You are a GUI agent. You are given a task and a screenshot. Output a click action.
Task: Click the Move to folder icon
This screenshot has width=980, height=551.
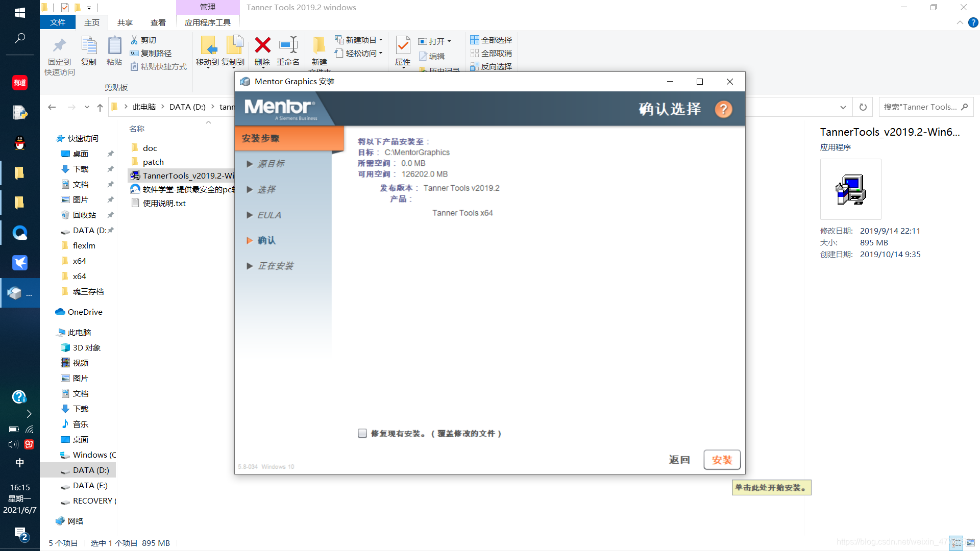coord(208,46)
